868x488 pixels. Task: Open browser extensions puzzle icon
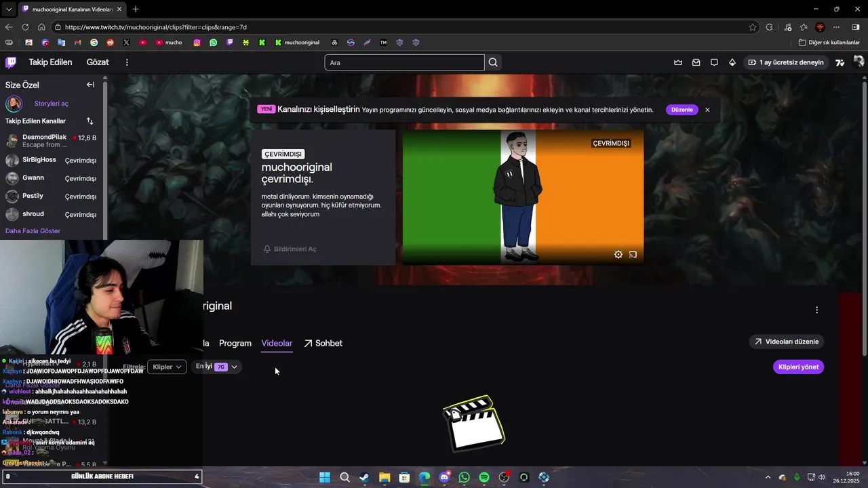[x=769, y=27]
